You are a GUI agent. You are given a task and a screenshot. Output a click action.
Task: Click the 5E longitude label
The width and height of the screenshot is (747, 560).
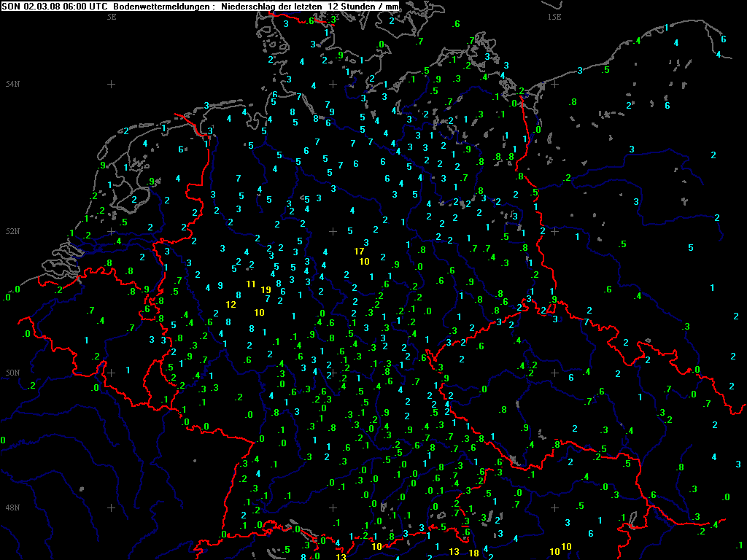click(112, 16)
